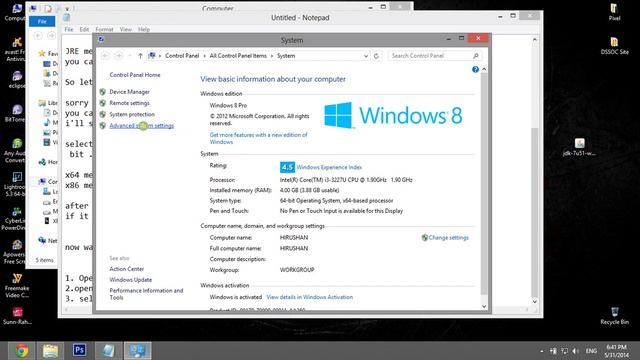Open Device Manager link in System window
The height and width of the screenshot is (360, 640).
129,92
